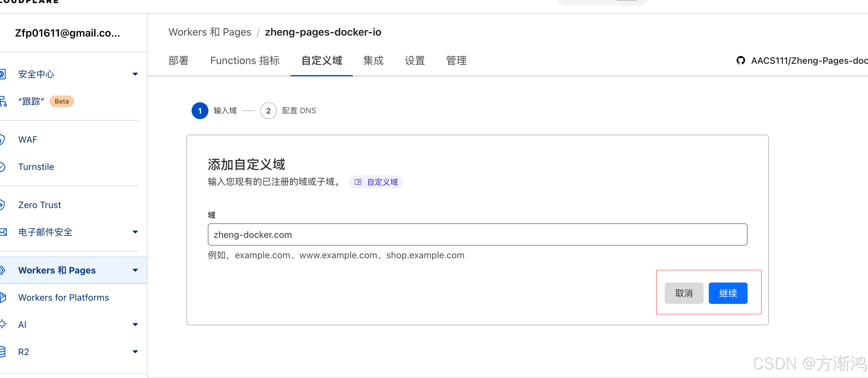The image size is (868, 378).
Task: Click the Workers for Platforms sidebar icon
Action: click(x=3, y=297)
